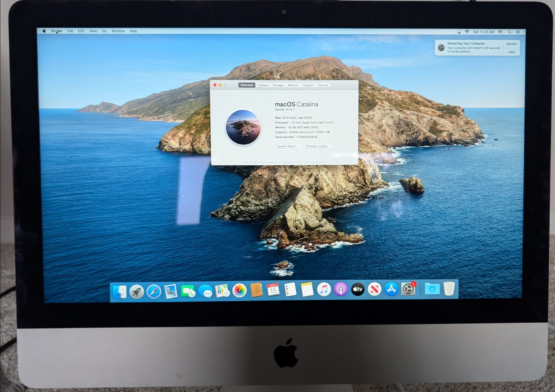Viewport: 555px width, 392px height.
Task: Open Podcasts purple icon in Dock
Action: [x=341, y=289]
